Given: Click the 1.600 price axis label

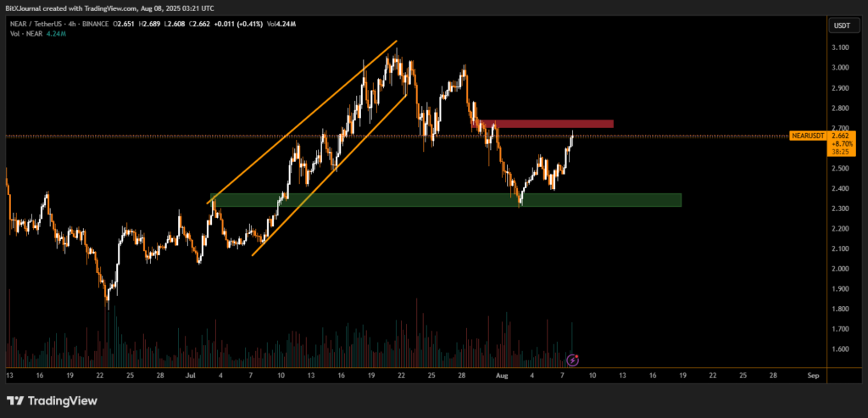Looking at the screenshot, I should (842, 349).
